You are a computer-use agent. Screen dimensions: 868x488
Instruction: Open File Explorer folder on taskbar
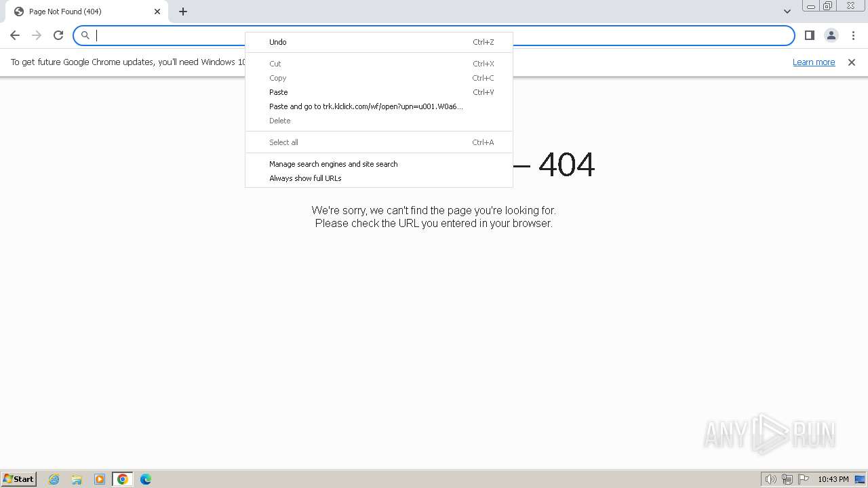77,479
